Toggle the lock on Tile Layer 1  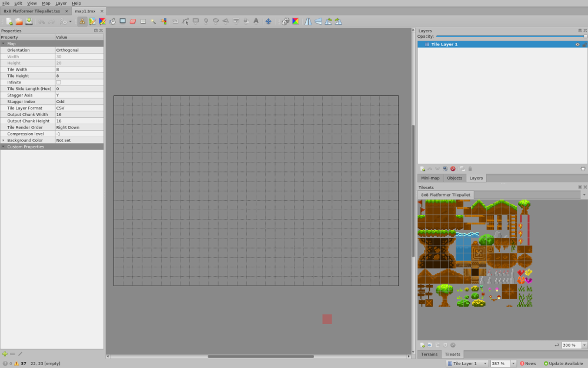pyautogui.click(x=583, y=44)
